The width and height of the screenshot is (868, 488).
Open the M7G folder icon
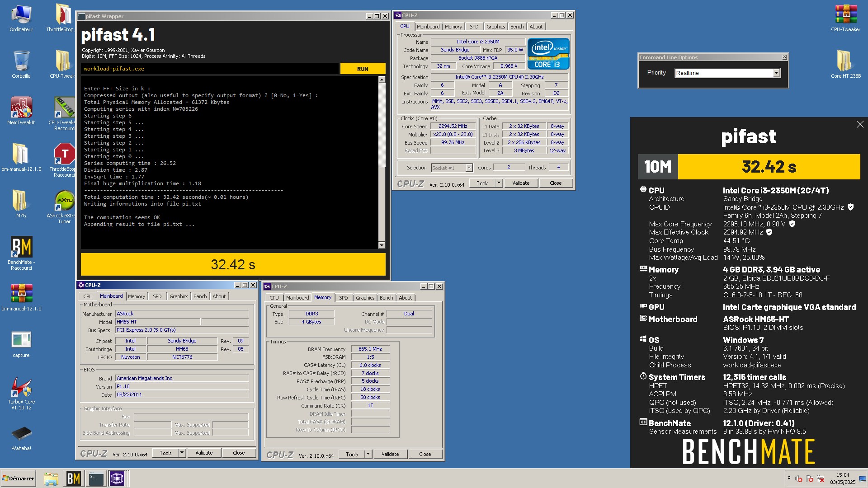21,203
